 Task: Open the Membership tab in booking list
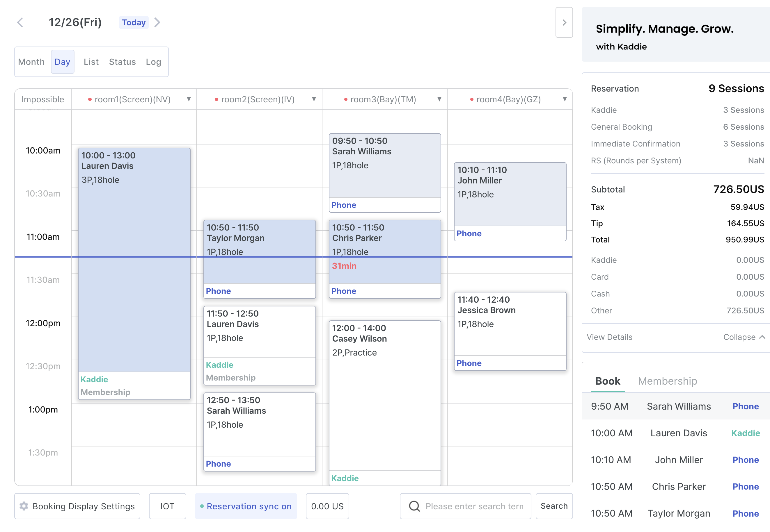click(667, 381)
